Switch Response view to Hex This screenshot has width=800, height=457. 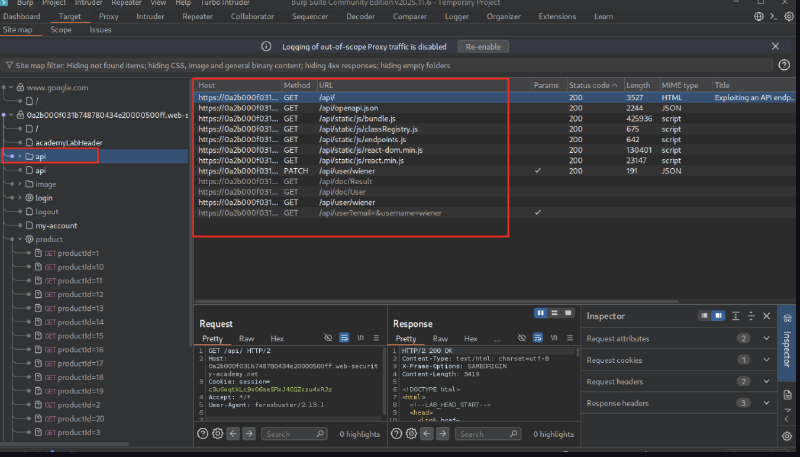(x=470, y=339)
